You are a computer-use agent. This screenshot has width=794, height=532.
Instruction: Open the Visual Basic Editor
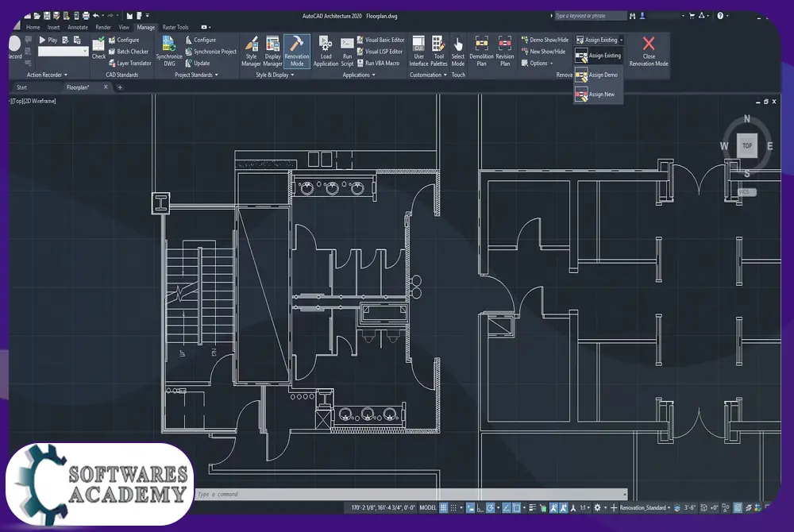(x=381, y=40)
